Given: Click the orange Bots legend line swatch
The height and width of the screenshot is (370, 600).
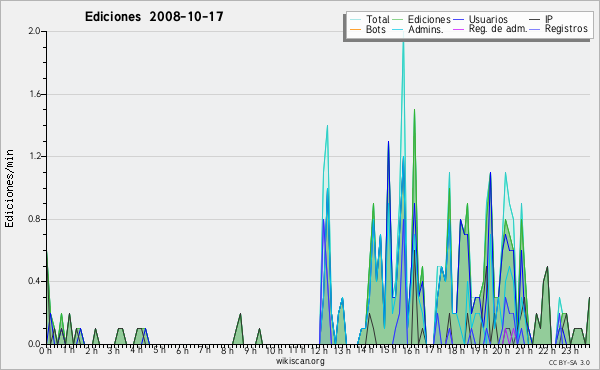Looking at the screenshot, I should 355,29.
